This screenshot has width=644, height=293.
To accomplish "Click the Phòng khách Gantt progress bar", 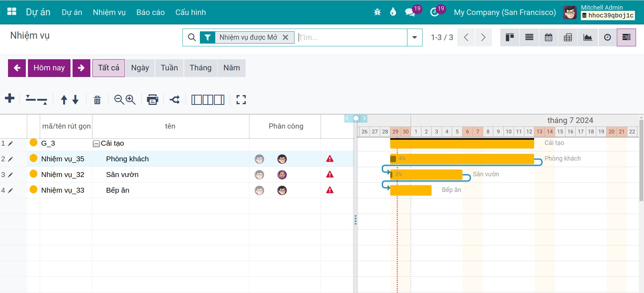I will [462, 159].
